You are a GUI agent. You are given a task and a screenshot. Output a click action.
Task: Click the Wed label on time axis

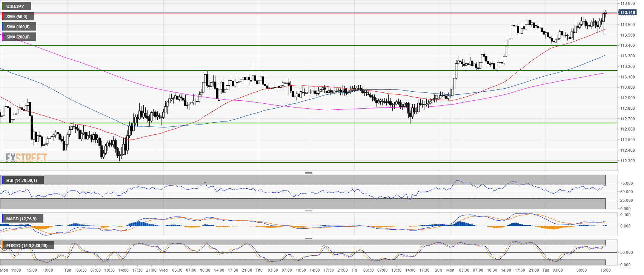[163, 270]
